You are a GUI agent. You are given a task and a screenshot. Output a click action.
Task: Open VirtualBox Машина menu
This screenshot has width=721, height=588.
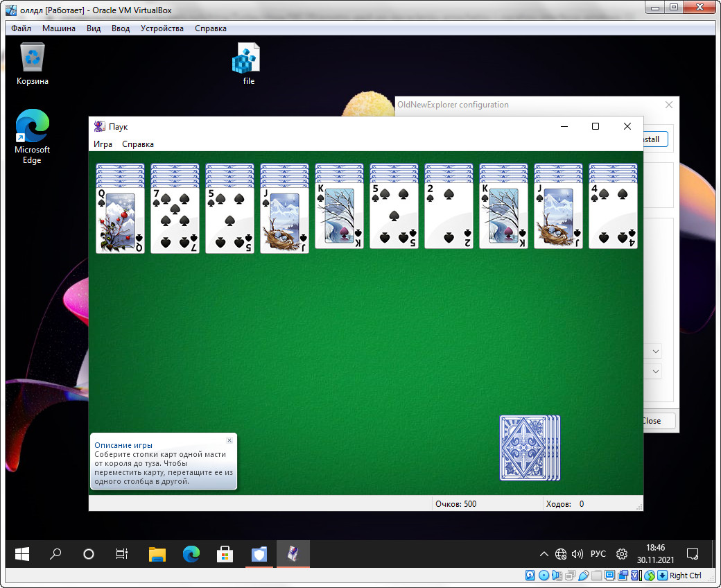59,28
